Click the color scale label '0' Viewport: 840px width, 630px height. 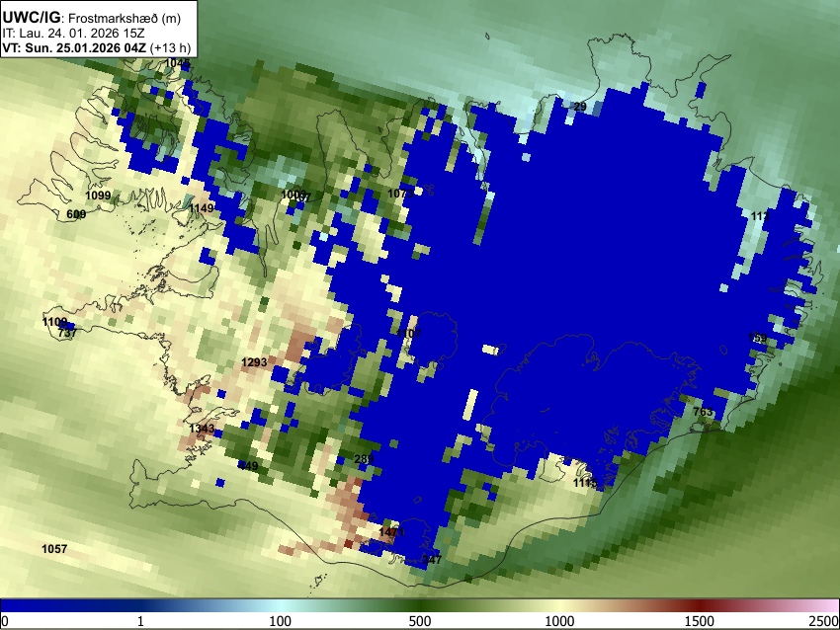(5, 621)
